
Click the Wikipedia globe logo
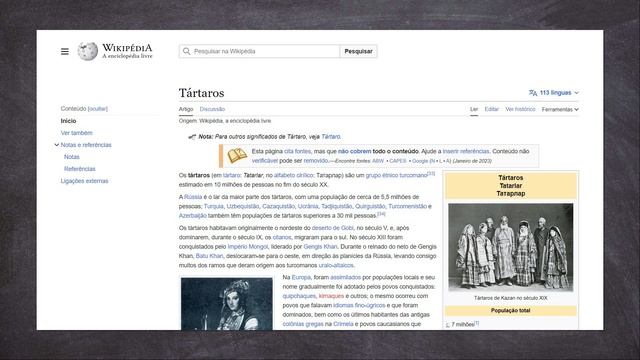88,51
